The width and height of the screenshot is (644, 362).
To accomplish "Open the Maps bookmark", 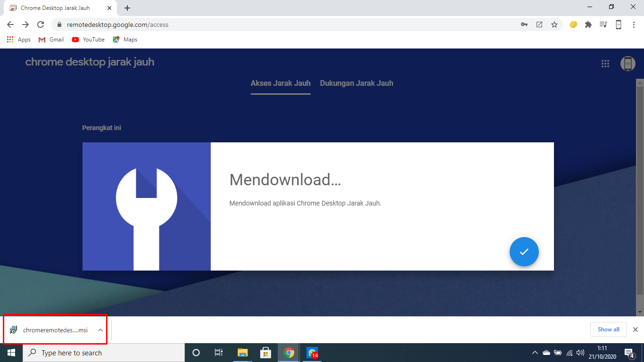I will point(125,40).
